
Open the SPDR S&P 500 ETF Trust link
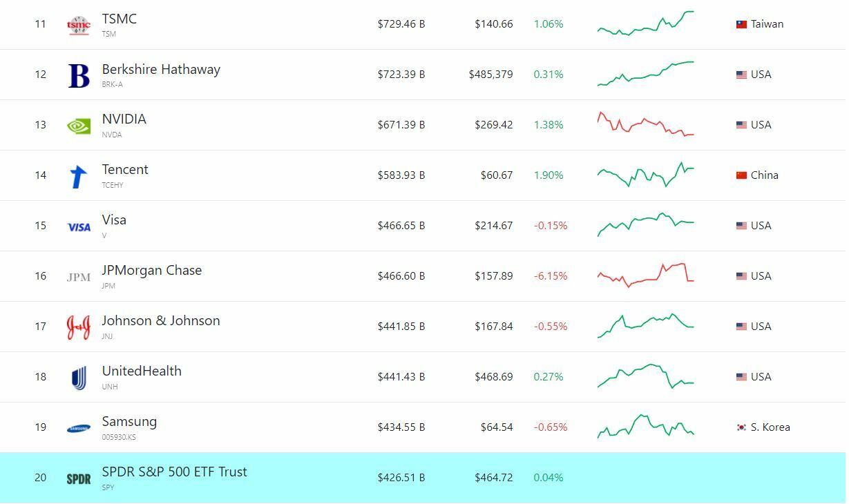pyautogui.click(x=174, y=472)
